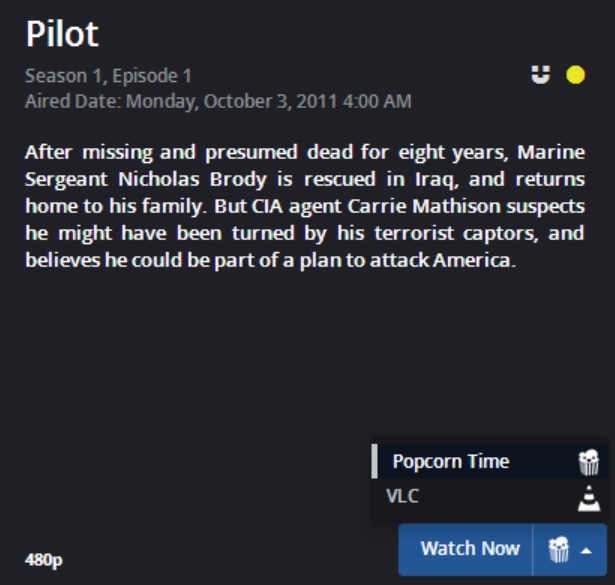Click the popcorn bucket icon in the player list

click(589, 462)
